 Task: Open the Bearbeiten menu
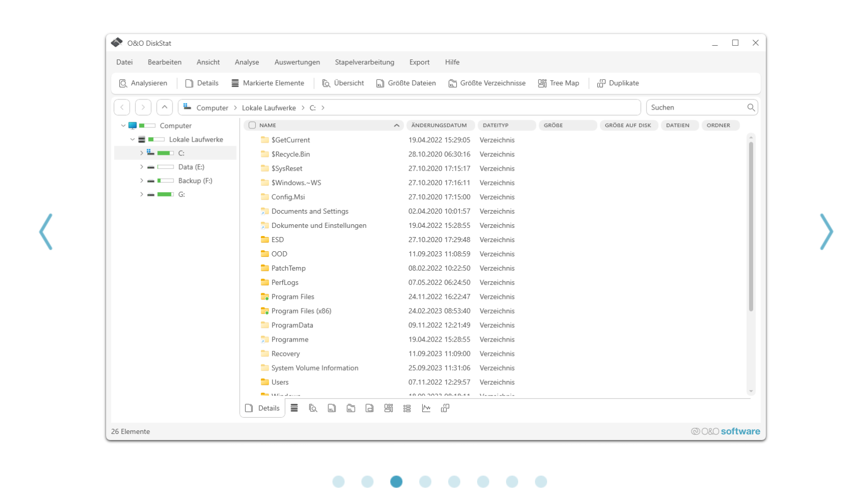(164, 62)
